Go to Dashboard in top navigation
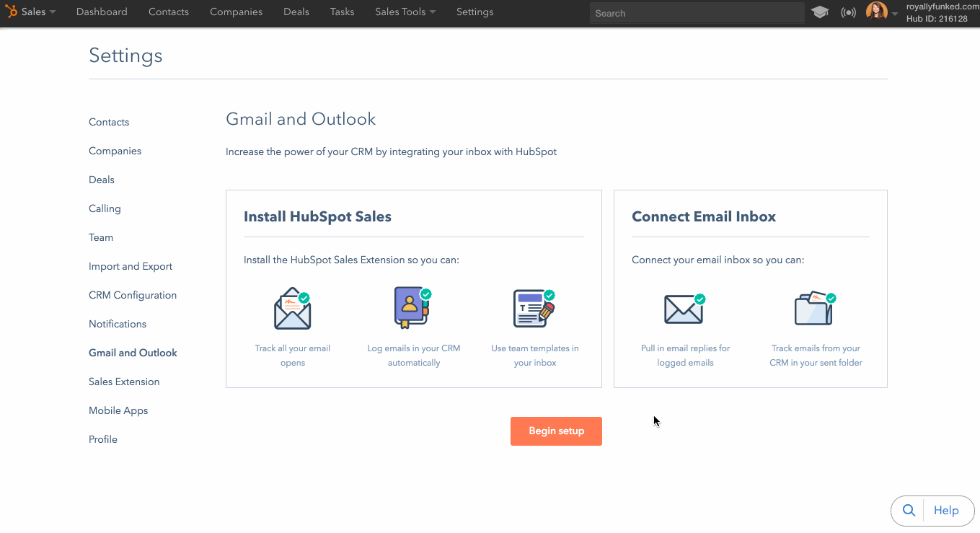Viewport: 980px width, 533px height. (102, 12)
